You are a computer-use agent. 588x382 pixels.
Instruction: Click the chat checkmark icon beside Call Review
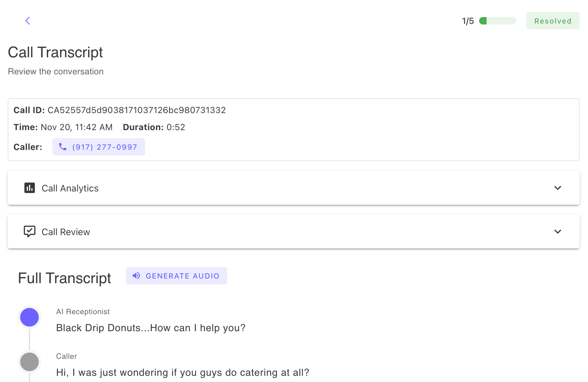click(x=29, y=231)
